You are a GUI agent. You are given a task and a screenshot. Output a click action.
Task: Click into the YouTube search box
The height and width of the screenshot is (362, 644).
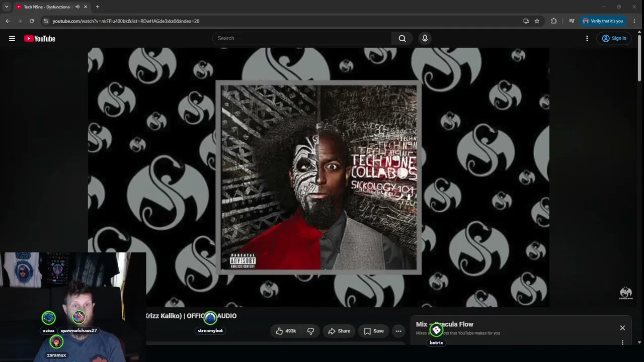tap(302, 38)
